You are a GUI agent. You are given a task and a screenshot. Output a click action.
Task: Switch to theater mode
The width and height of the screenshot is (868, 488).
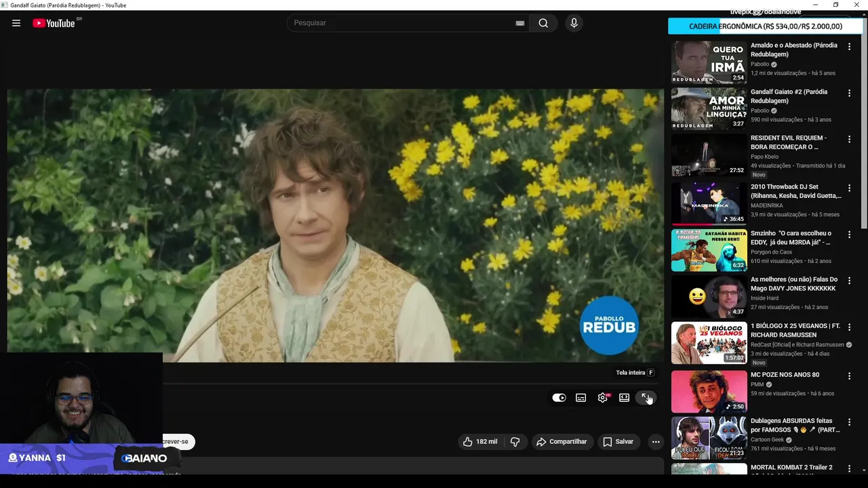(624, 398)
